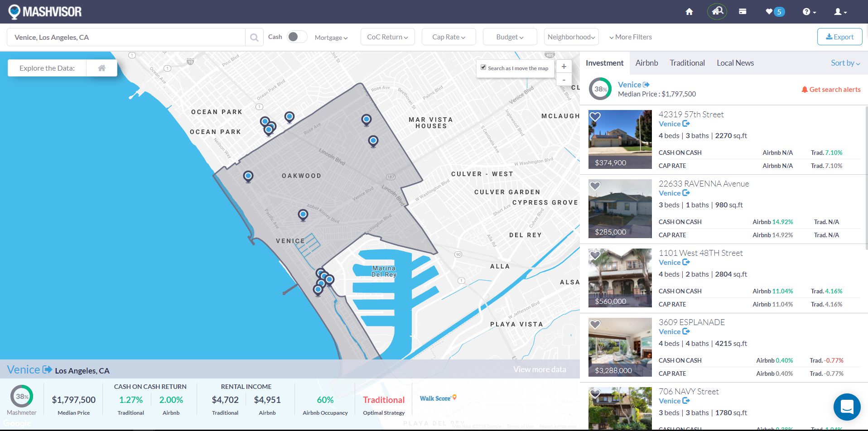The image size is (868, 431).
Task: Click the house icon next to Explore the Data
Action: 102,68
